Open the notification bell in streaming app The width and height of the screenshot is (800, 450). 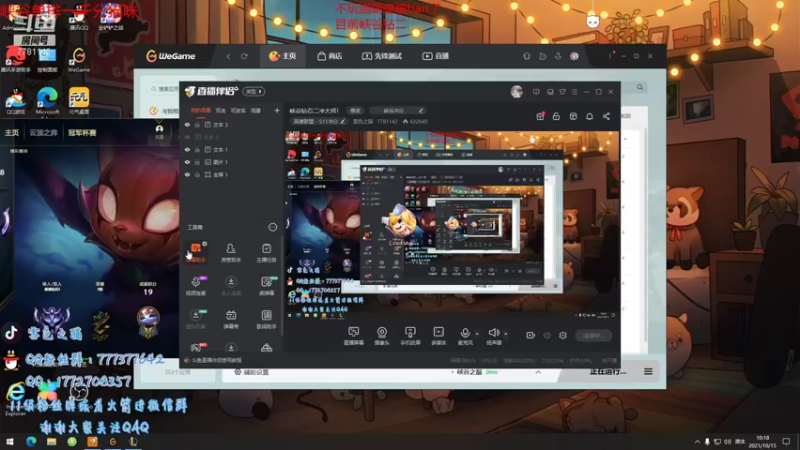coord(590,116)
